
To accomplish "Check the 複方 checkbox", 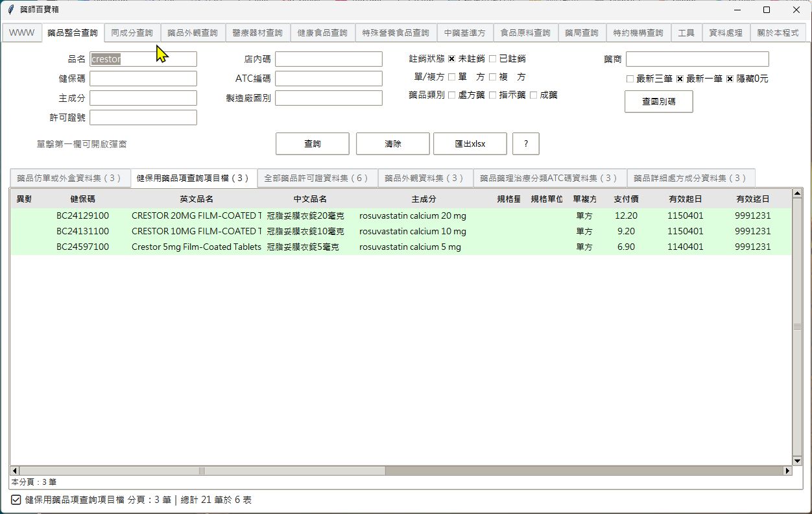I will pyautogui.click(x=492, y=77).
